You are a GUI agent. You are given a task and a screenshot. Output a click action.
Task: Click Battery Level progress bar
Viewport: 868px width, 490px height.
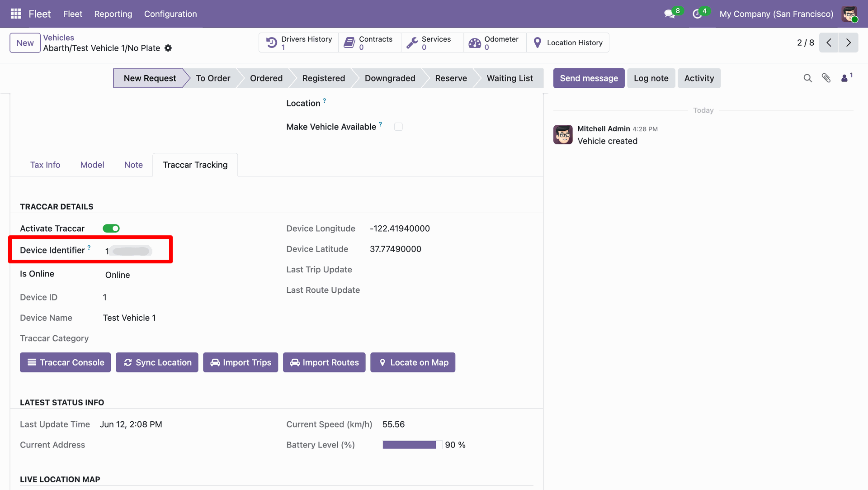pyautogui.click(x=412, y=445)
